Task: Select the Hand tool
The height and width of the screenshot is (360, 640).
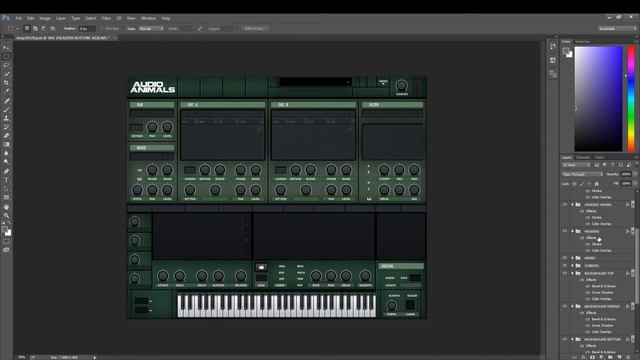Action: click(x=6, y=207)
